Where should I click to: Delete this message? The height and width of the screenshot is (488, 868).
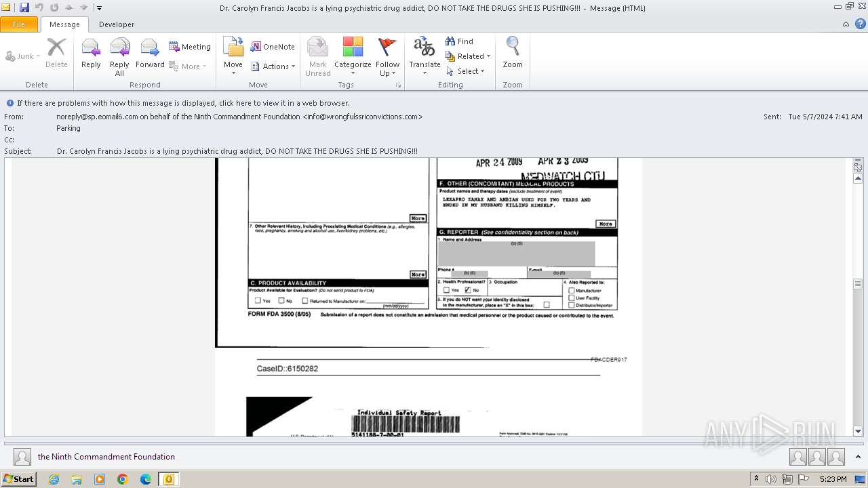[x=56, y=53]
